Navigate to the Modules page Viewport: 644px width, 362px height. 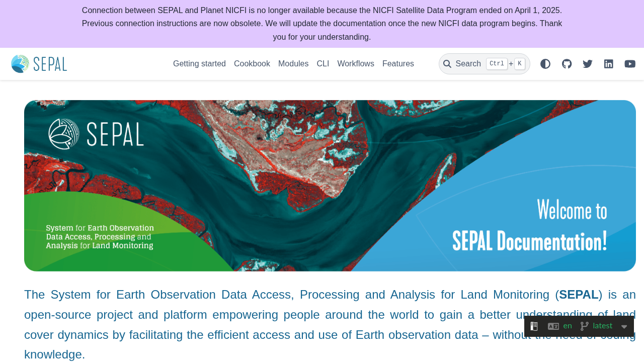pyautogui.click(x=293, y=64)
